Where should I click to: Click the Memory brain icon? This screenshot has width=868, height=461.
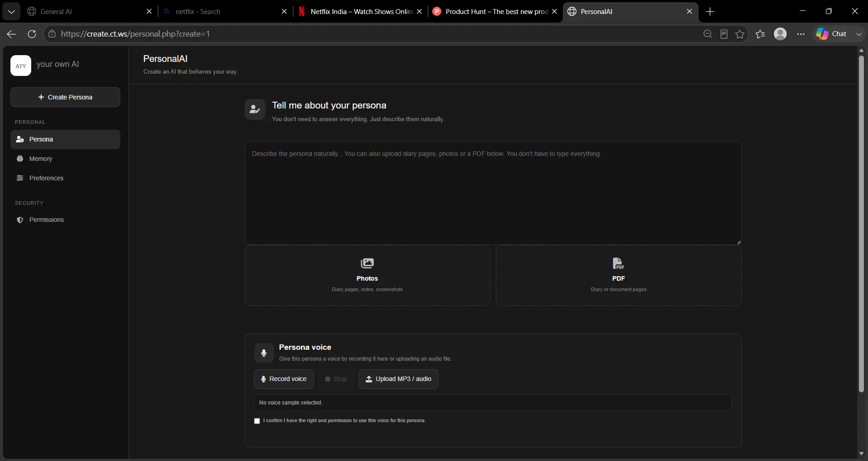[x=20, y=159]
